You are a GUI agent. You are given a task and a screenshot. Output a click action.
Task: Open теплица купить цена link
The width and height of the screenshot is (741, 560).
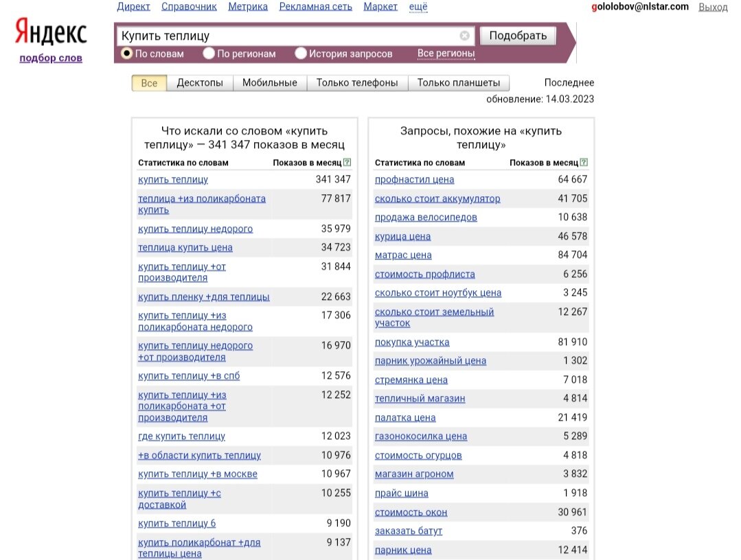(x=185, y=248)
